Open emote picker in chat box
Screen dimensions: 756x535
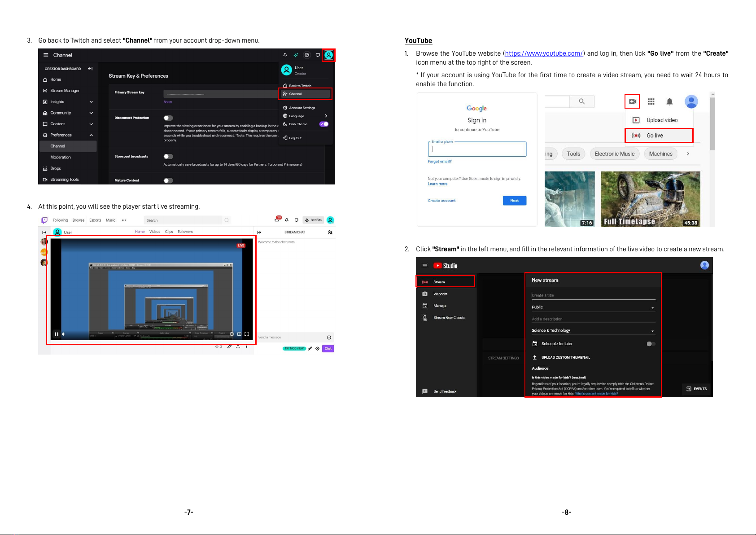(x=329, y=338)
